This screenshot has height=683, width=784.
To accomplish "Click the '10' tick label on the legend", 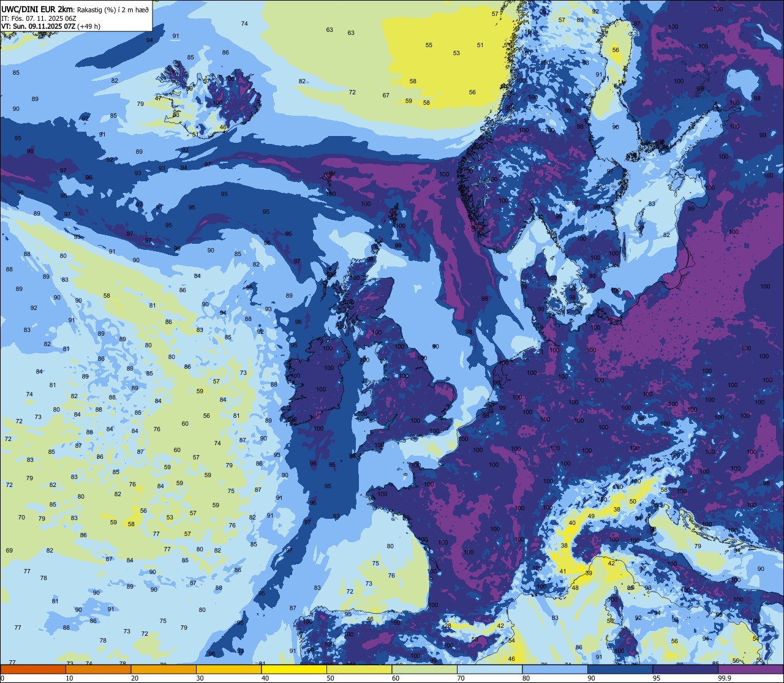I will [x=69, y=678].
